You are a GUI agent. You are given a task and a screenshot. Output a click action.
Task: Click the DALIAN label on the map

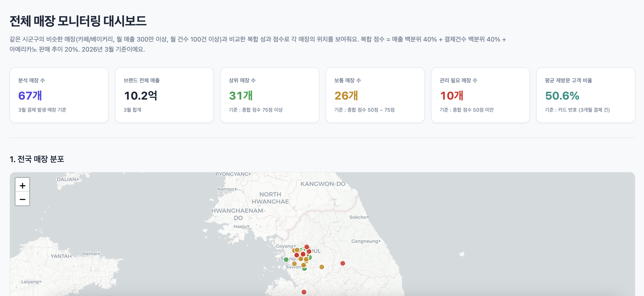pos(66,179)
